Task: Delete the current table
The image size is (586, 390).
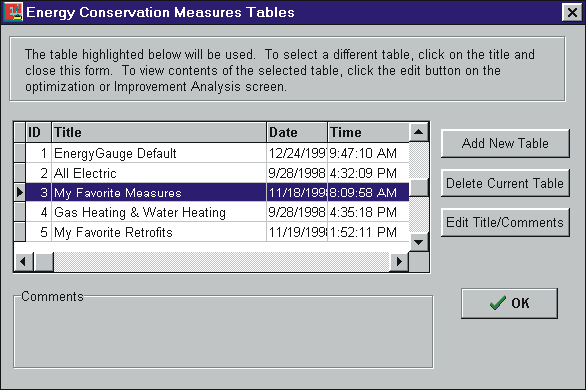Action: [x=505, y=183]
